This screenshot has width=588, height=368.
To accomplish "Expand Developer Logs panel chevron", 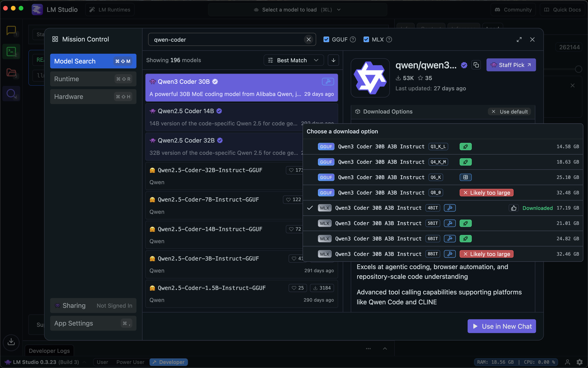I will (385, 349).
